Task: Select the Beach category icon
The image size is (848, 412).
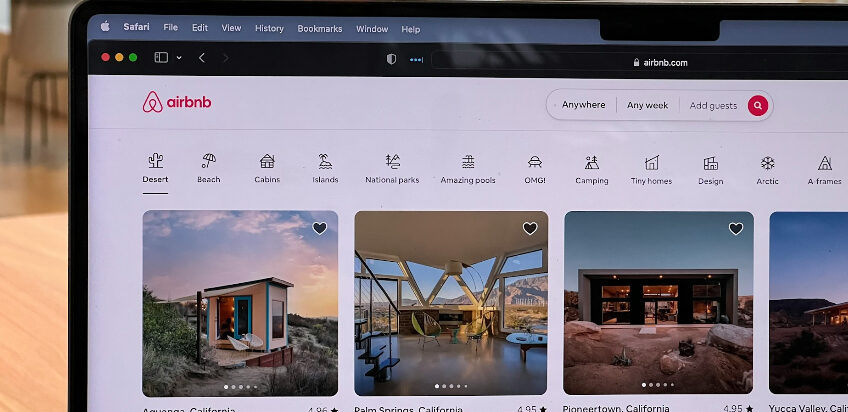Action: click(208, 162)
